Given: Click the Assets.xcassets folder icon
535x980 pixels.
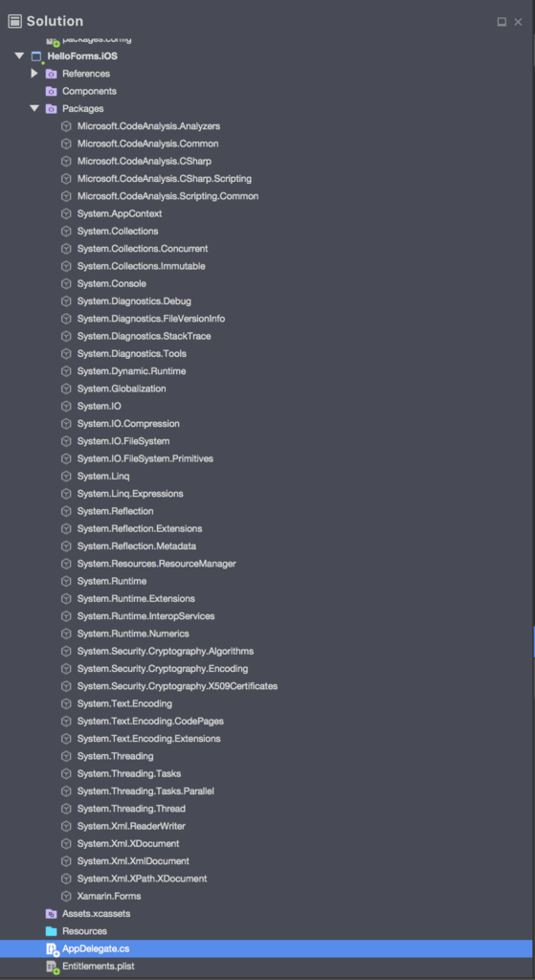Looking at the screenshot, I should [x=52, y=914].
